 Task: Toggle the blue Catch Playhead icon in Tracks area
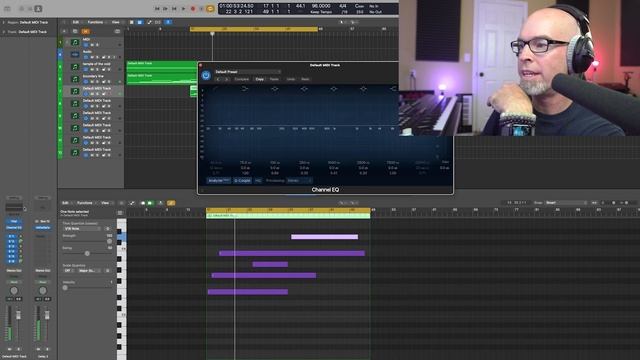(x=169, y=22)
